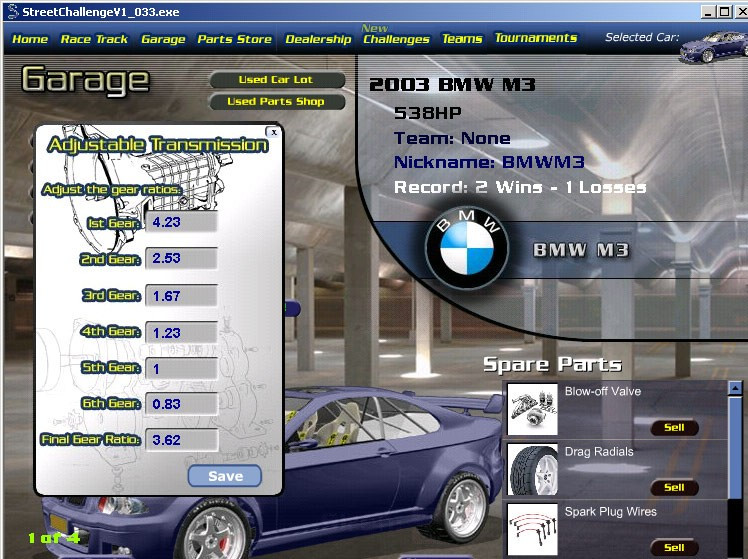Select the Blow-off Valve thumbnail
The width and height of the screenshot is (748, 559).
pos(532,409)
